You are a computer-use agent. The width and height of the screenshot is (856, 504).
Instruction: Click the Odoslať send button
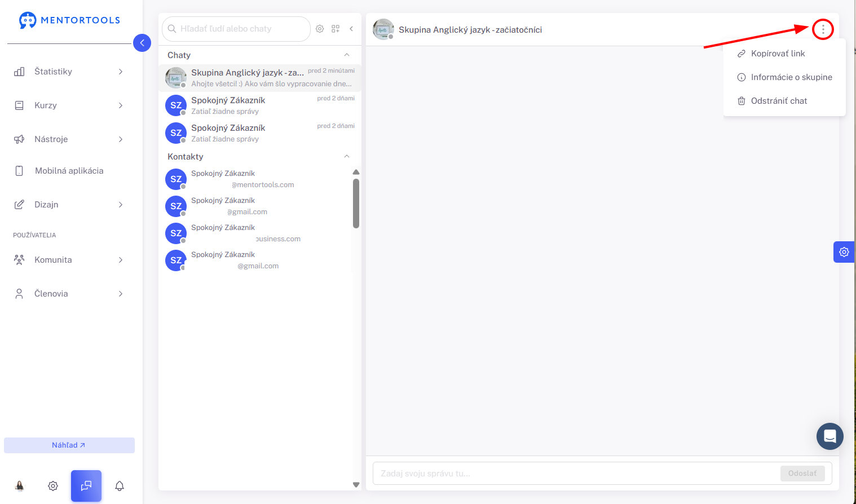802,474
